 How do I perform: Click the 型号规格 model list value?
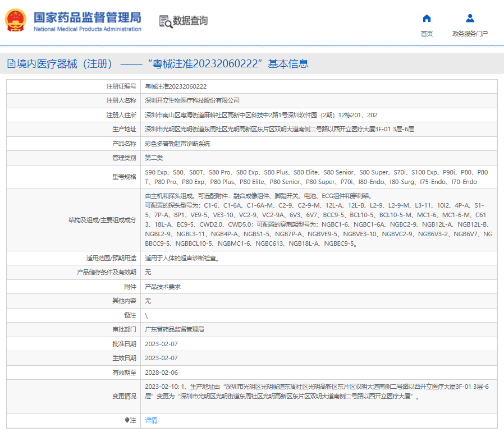317,177
